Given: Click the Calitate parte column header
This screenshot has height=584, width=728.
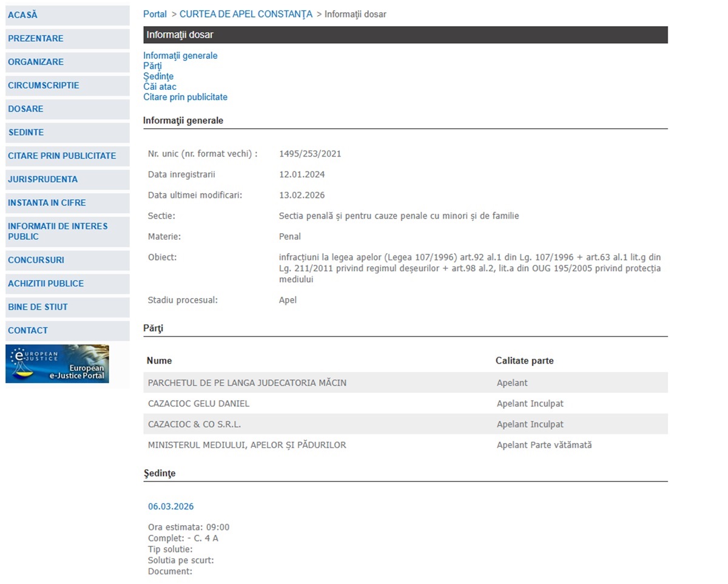Looking at the screenshot, I should (x=525, y=361).
